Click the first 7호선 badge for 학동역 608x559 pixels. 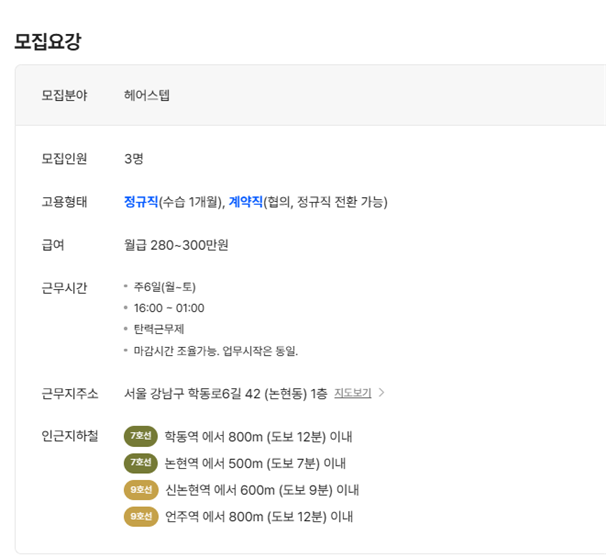(x=141, y=437)
